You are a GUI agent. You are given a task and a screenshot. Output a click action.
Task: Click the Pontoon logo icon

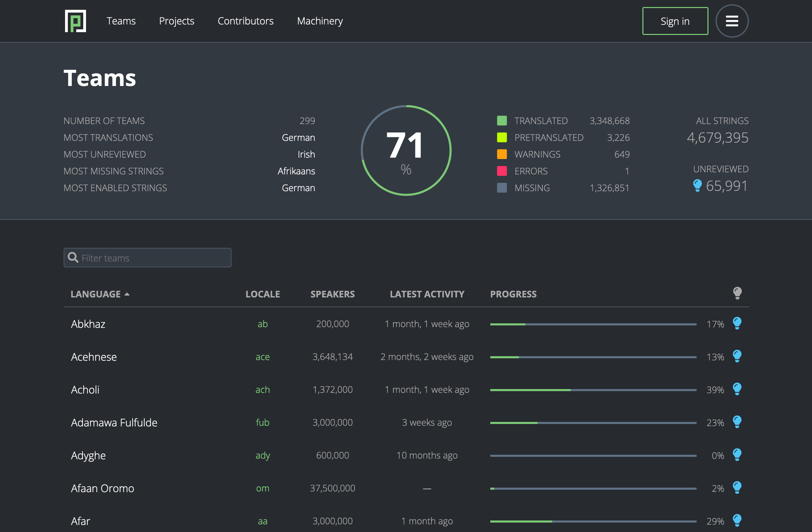75,21
